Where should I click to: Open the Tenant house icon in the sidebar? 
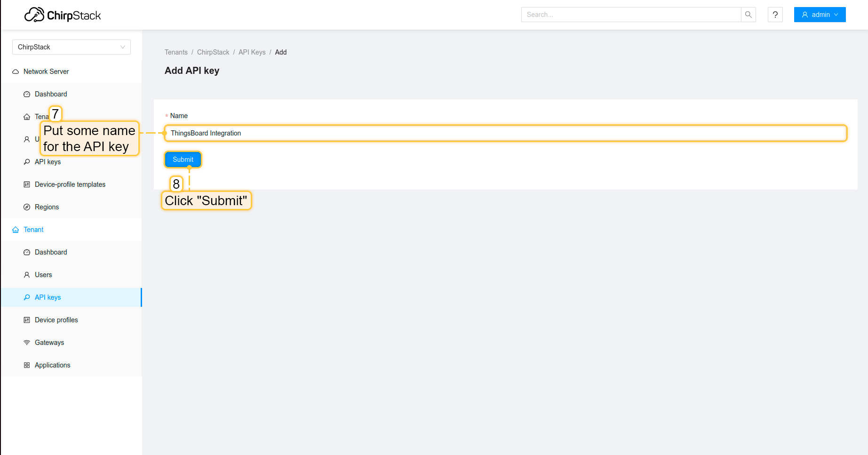tap(15, 230)
